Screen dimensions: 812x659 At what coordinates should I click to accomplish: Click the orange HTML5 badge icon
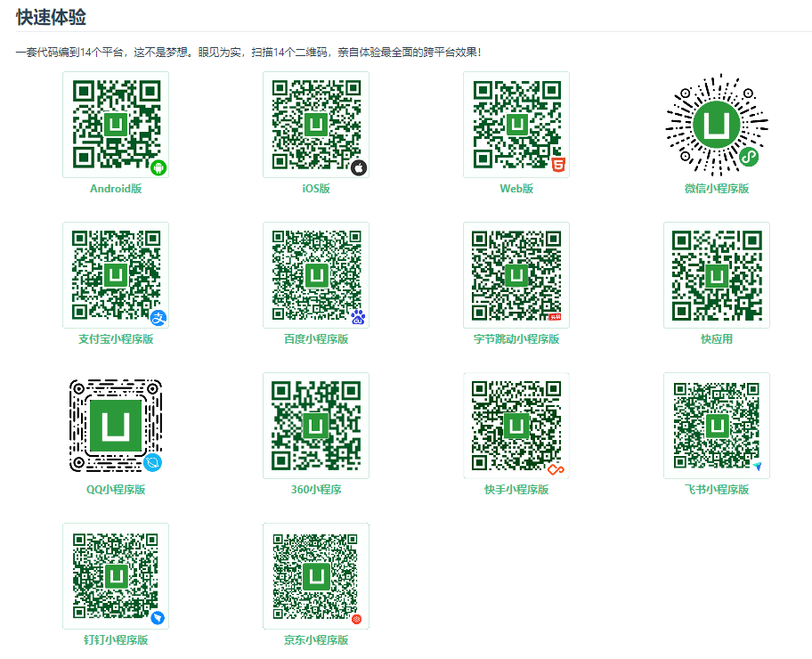click(x=558, y=165)
